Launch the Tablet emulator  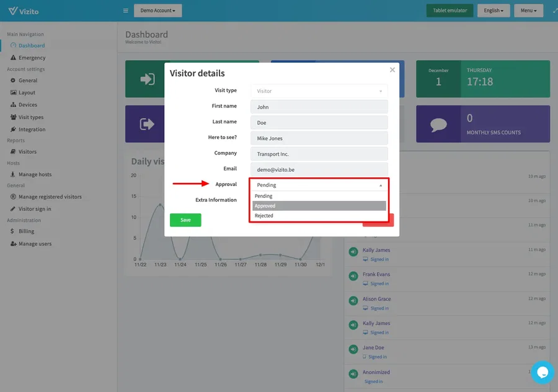coord(449,11)
